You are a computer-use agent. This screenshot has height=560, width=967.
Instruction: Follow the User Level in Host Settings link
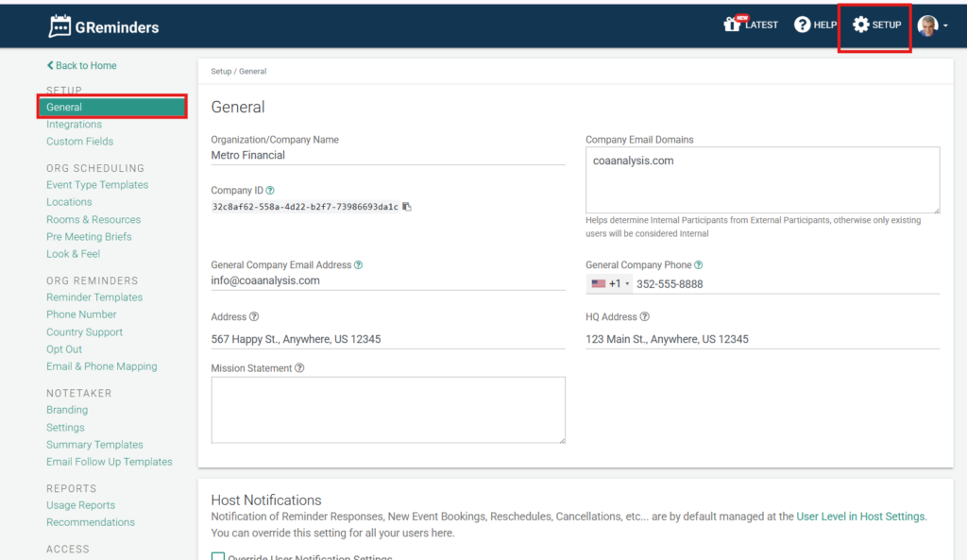click(861, 517)
